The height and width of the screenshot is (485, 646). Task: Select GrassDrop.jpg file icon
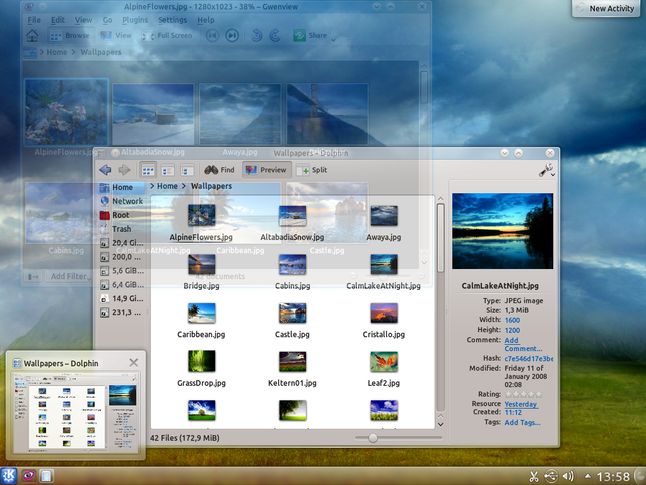[x=201, y=361]
